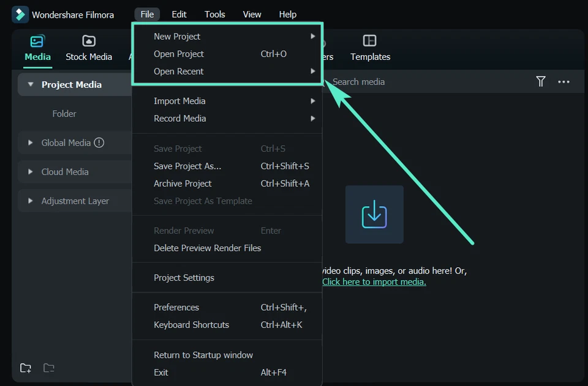Select the add new folder icon
This screenshot has width=588, height=386.
click(x=25, y=368)
